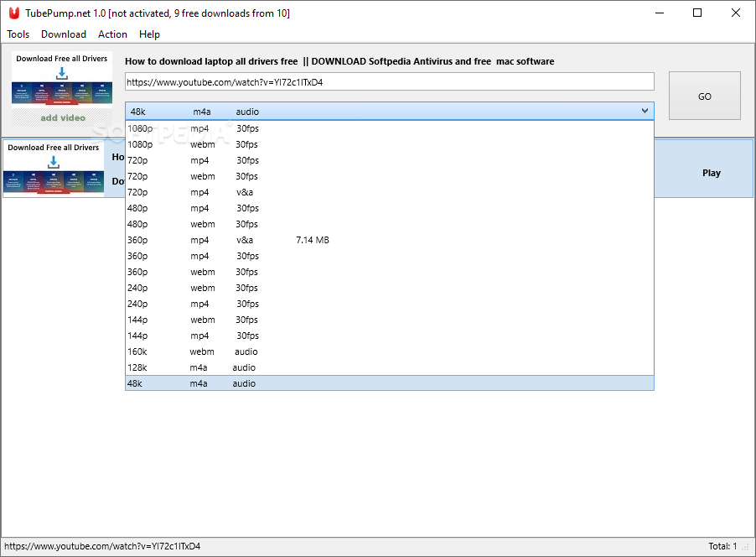Select the 128k m4a audio format
The width and height of the screenshot is (756, 557).
tap(390, 367)
